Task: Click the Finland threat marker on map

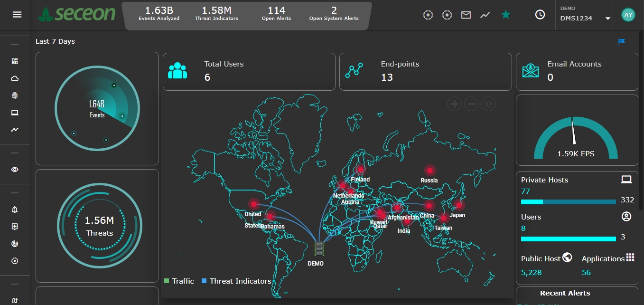Action: tap(361, 170)
